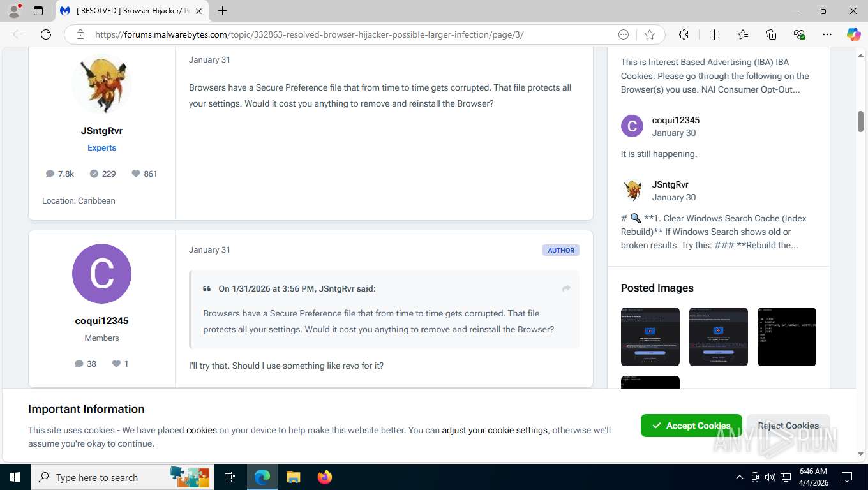
Task: Open the Extensions puzzle icon
Action: [684, 34]
